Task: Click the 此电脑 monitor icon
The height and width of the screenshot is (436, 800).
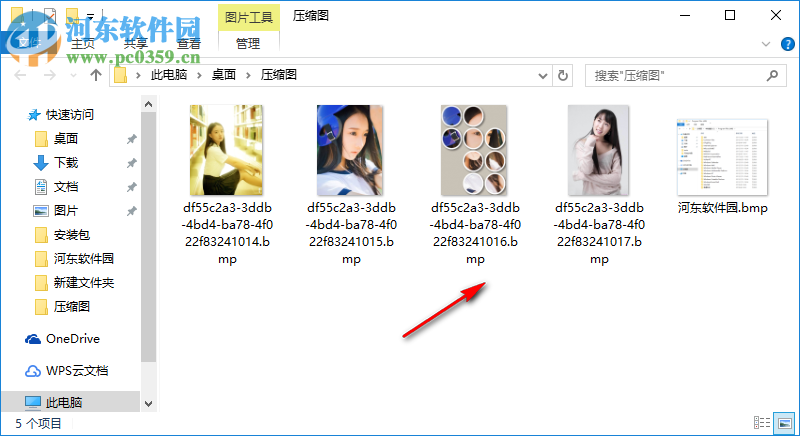Action: (33, 402)
